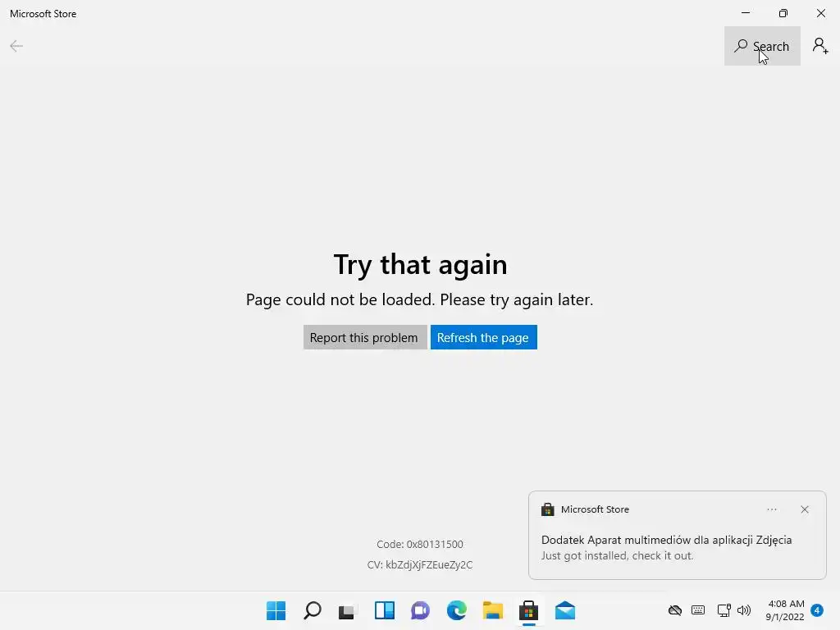Close the Microsoft Store window
The width and height of the screenshot is (840, 630).
tap(820, 13)
